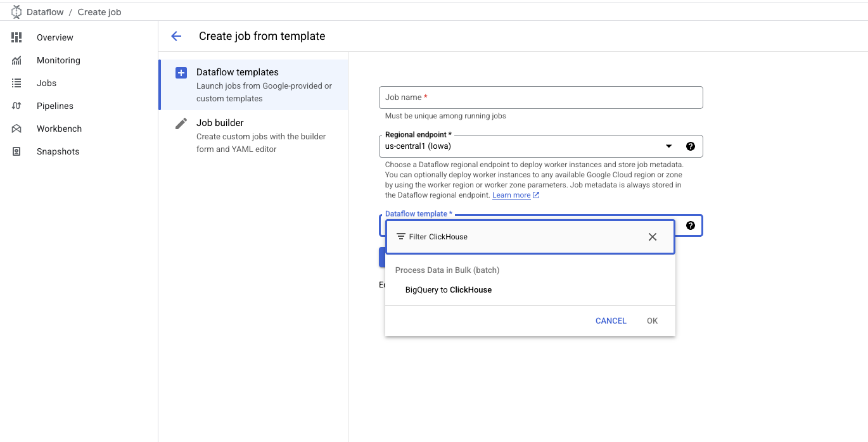Open Dataflow template help tooltip icon

(x=690, y=225)
